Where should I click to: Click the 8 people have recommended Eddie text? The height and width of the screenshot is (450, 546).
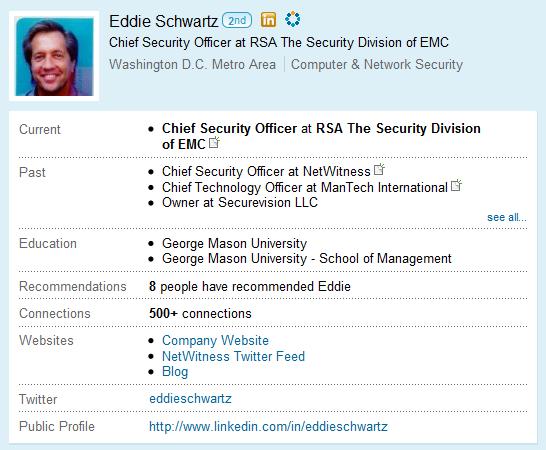[250, 286]
